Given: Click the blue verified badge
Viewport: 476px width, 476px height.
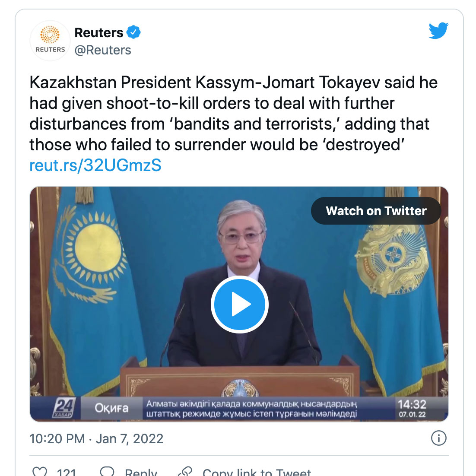Looking at the screenshot, I should tap(133, 32).
